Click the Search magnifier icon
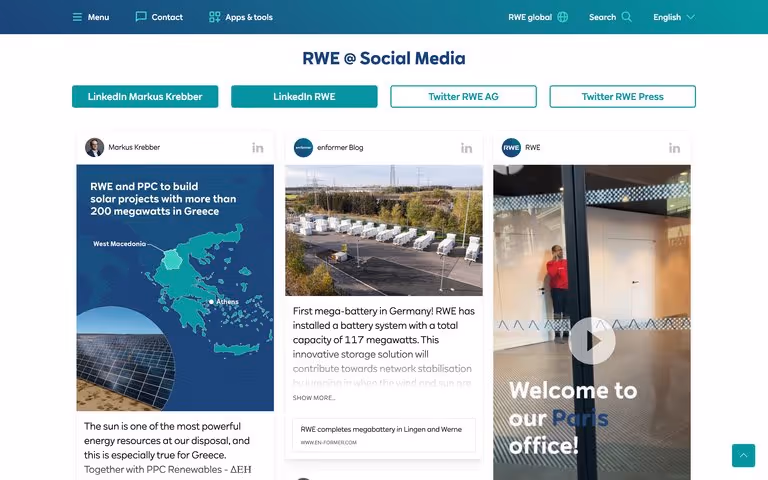 pyautogui.click(x=626, y=17)
